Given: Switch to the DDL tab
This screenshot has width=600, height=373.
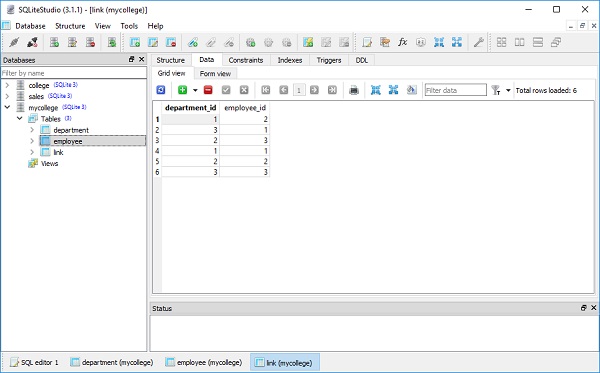Looking at the screenshot, I should pyautogui.click(x=362, y=60).
